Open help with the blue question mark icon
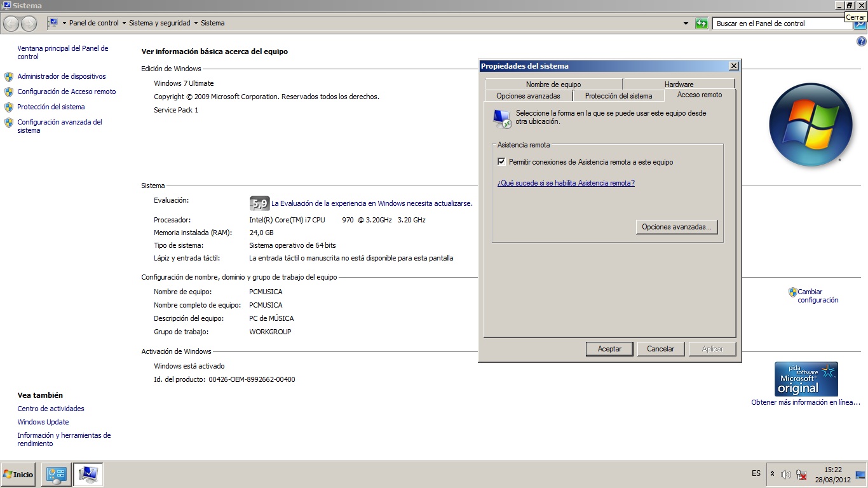 click(862, 41)
